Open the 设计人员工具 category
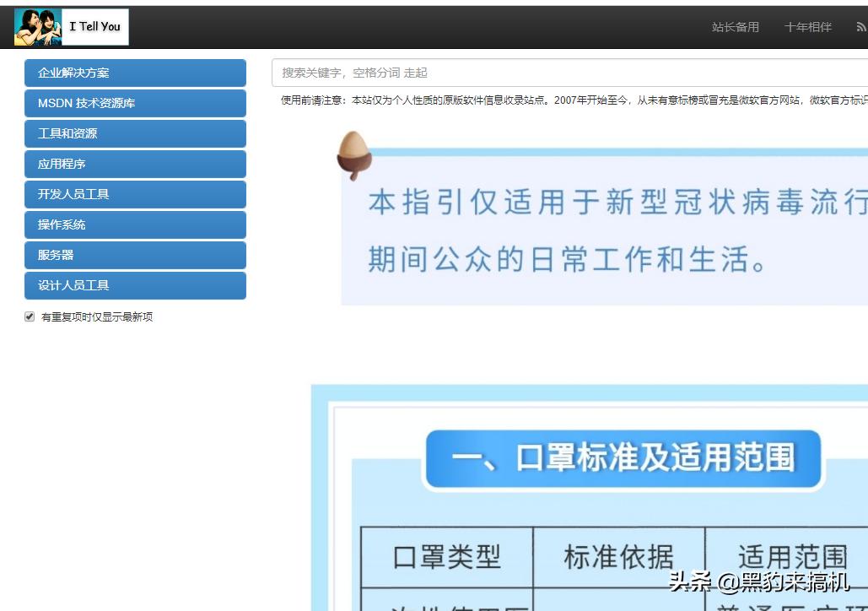 135,285
